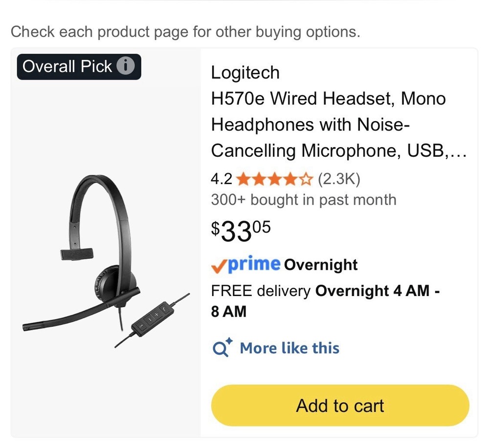Viewport: 489px width, 448px height.
Task: Tap the FREE delivery Overnight 4 AM text
Action: coord(325,291)
